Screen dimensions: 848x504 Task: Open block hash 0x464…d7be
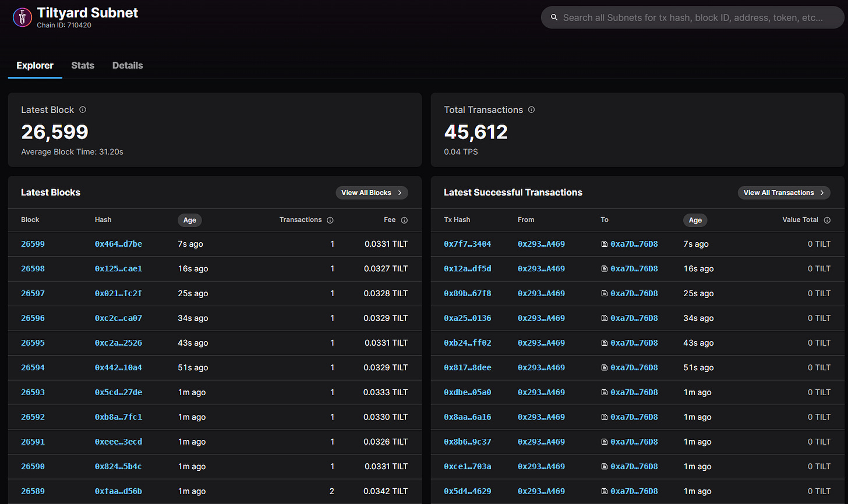(x=118, y=244)
